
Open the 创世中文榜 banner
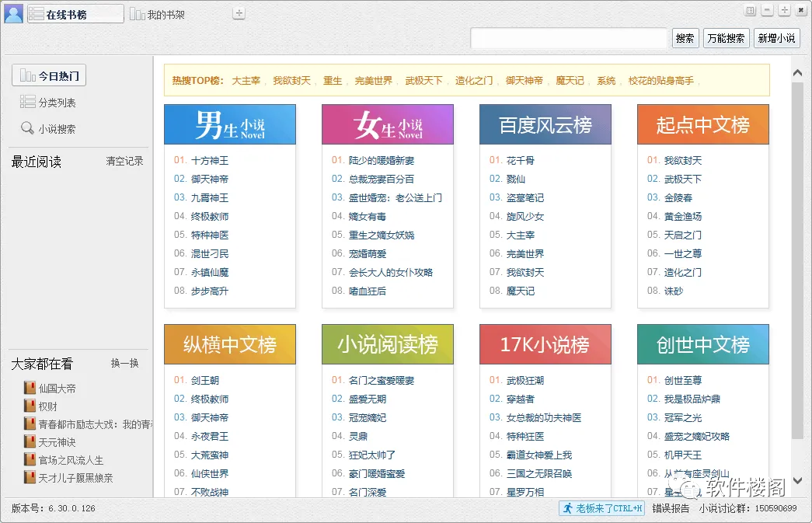pyautogui.click(x=702, y=344)
